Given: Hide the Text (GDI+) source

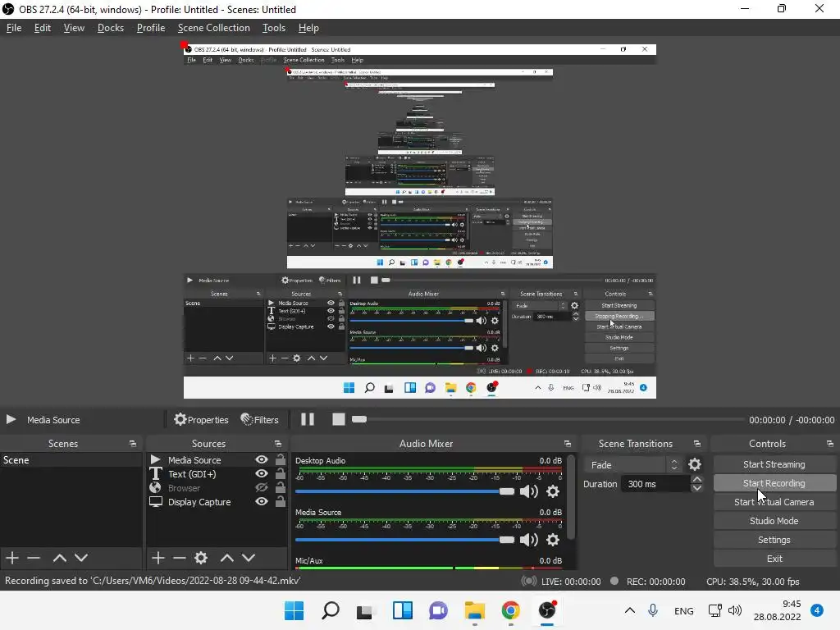Looking at the screenshot, I should (x=262, y=473).
